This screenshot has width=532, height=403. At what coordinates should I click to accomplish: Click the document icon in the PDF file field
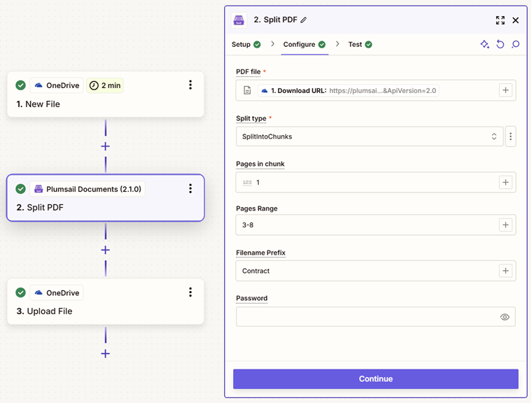[x=247, y=90]
